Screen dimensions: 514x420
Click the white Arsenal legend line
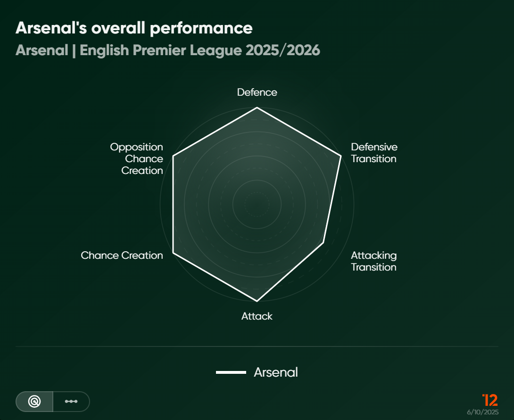point(231,372)
